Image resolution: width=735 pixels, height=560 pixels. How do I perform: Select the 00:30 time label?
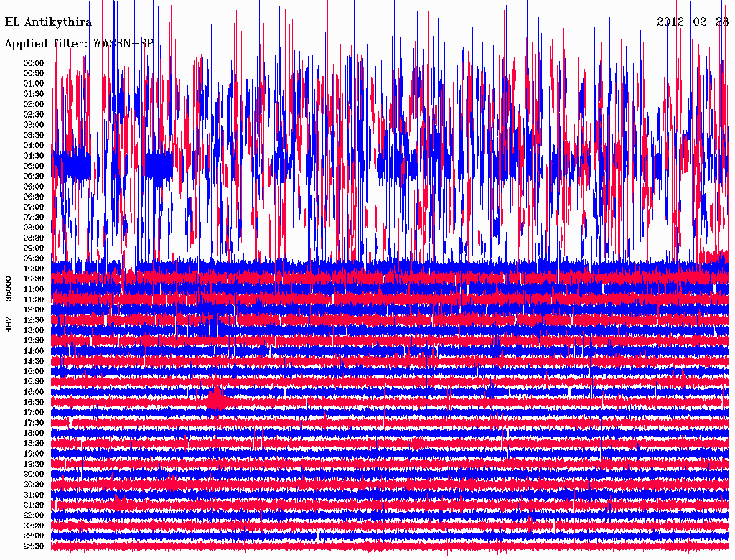coord(34,73)
